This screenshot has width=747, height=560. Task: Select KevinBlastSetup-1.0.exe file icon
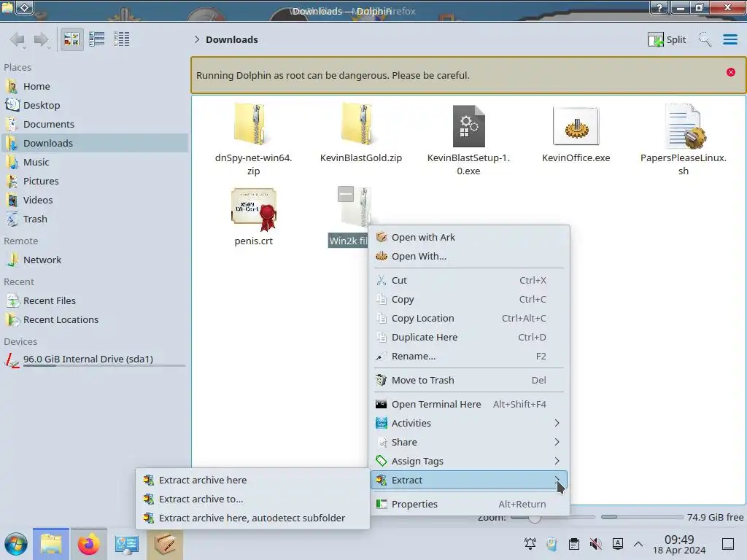point(468,126)
